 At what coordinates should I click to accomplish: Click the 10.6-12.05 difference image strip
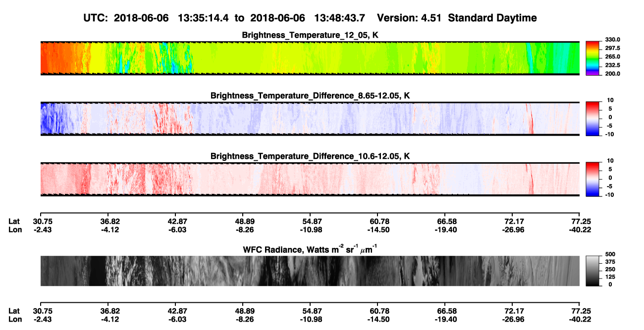(x=310, y=179)
